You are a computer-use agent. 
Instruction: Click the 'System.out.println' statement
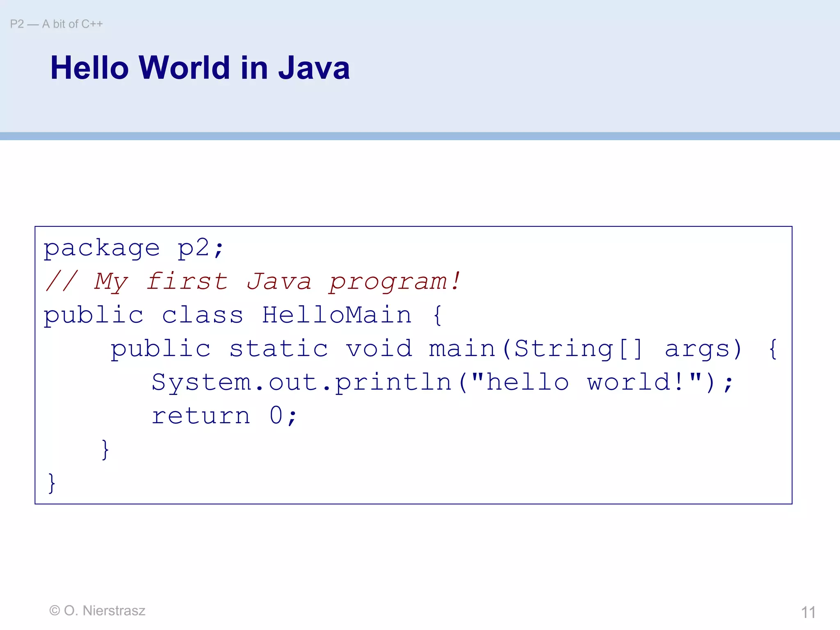pos(442,383)
